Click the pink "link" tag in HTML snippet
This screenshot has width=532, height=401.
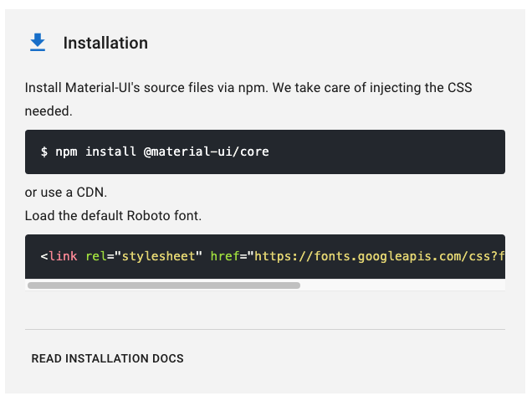(63, 256)
